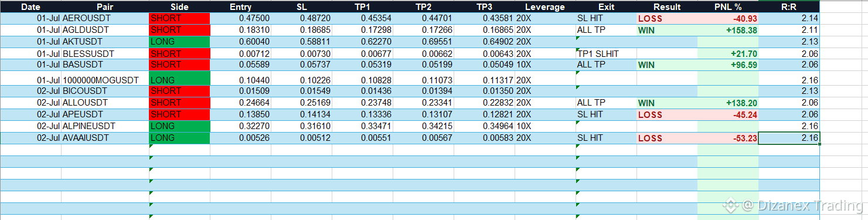This screenshot has height=220, width=868.
Task: Select the LONG cell for AVAAIUSDT
Action: click(x=179, y=138)
